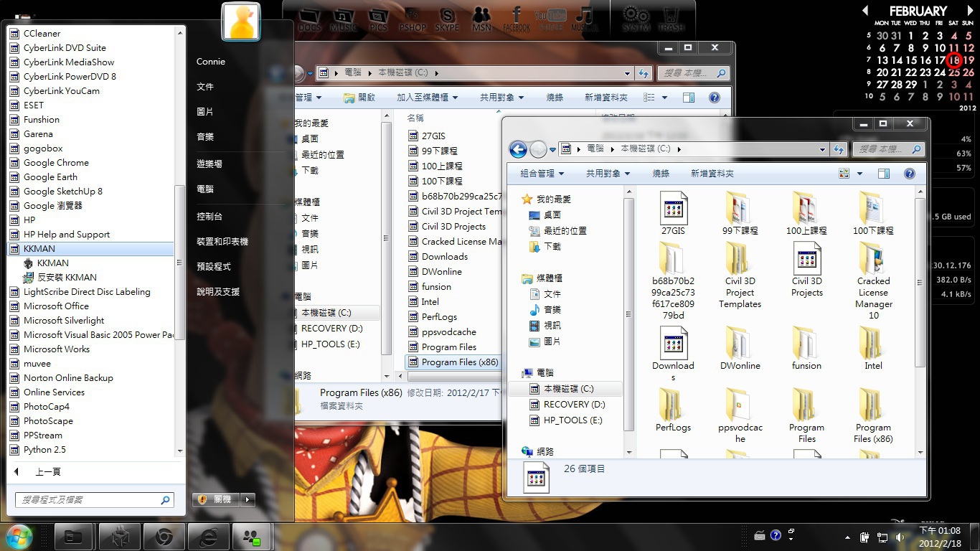980x551 pixels.
Task: Toggle preview pane in the back Explorer window
Action: [x=689, y=98]
